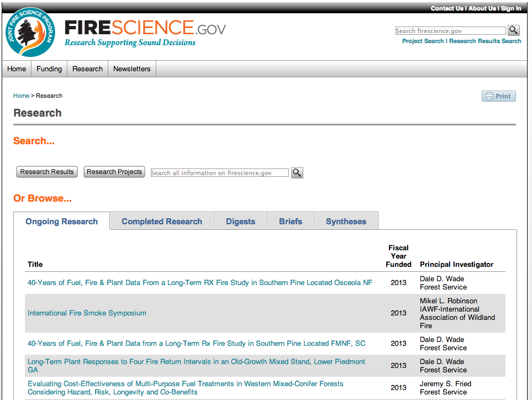This screenshot has width=532, height=400.
Task: Switch to the Ongoing Research tab
Action: [61, 221]
